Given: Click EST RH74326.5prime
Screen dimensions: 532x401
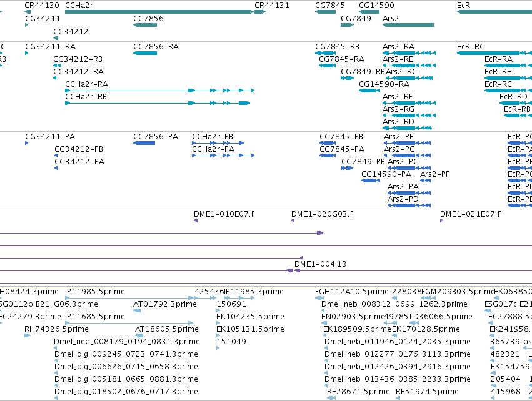Looking at the screenshot, I should [28, 335].
